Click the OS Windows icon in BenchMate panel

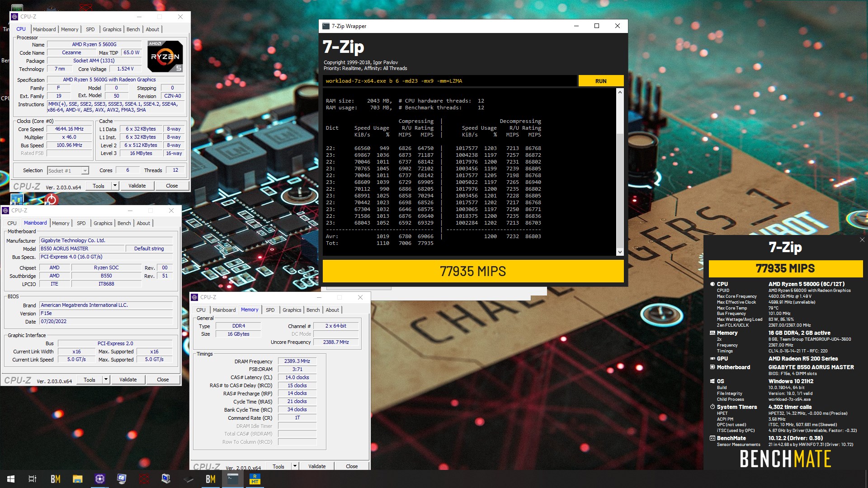tap(712, 381)
